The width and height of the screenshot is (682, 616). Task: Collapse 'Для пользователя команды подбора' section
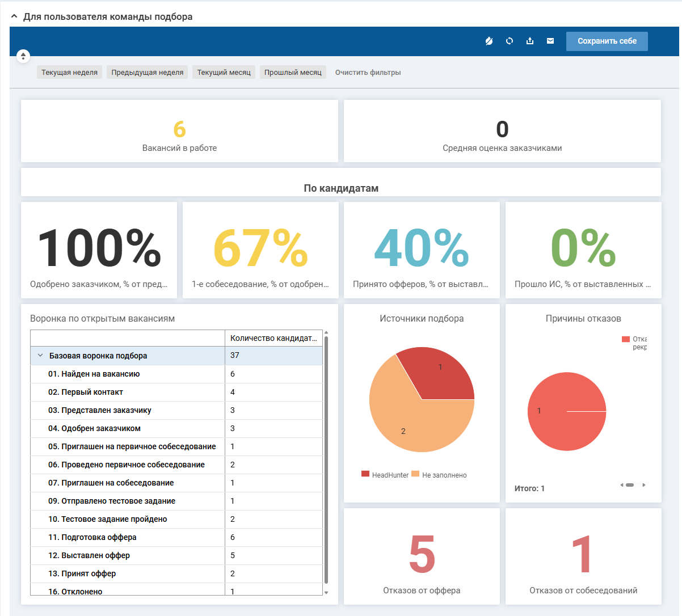[x=14, y=17]
